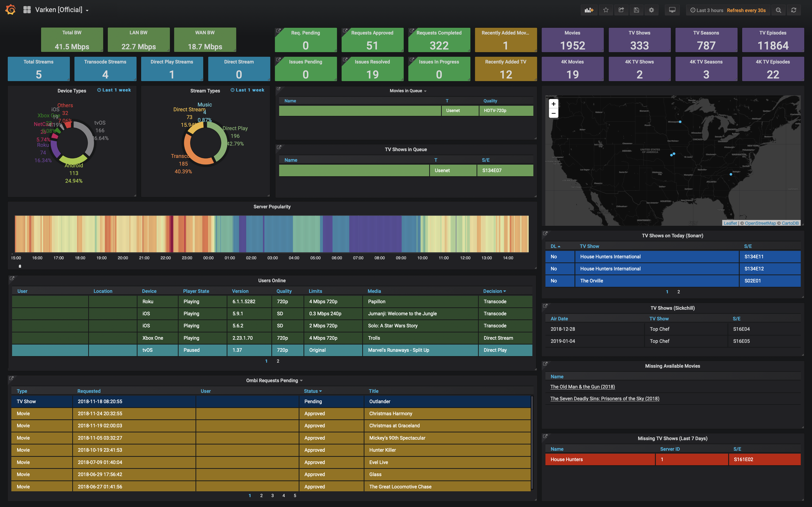This screenshot has height=507, width=812.
Task: Star this dashboard as favorite
Action: click(606, 10)
